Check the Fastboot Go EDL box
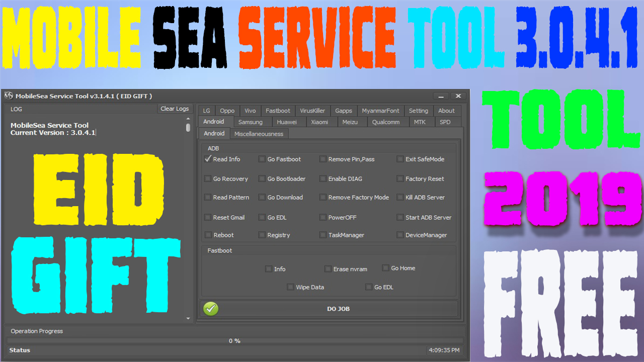Viewport: 644px width, 362px height. click(x=369, y=287)
